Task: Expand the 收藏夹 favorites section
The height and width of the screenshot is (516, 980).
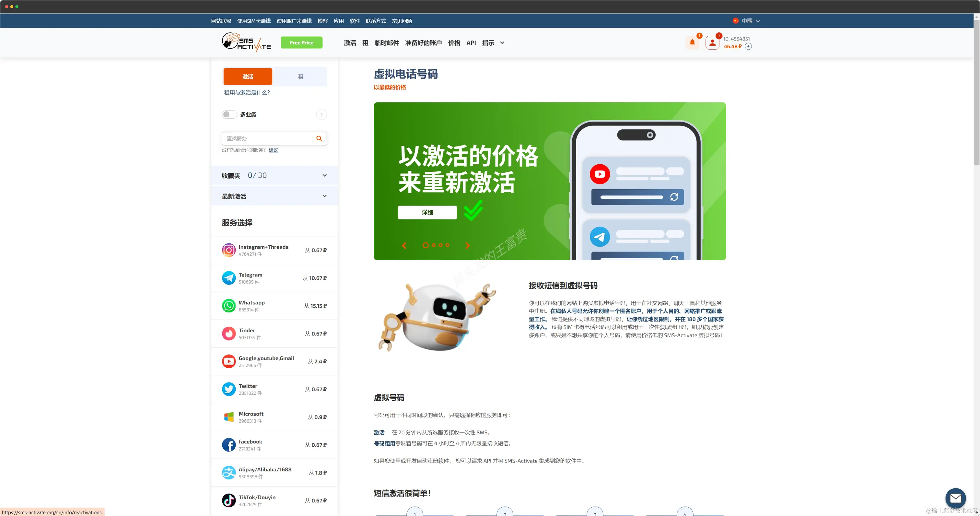Action: [x=274, y=175]
